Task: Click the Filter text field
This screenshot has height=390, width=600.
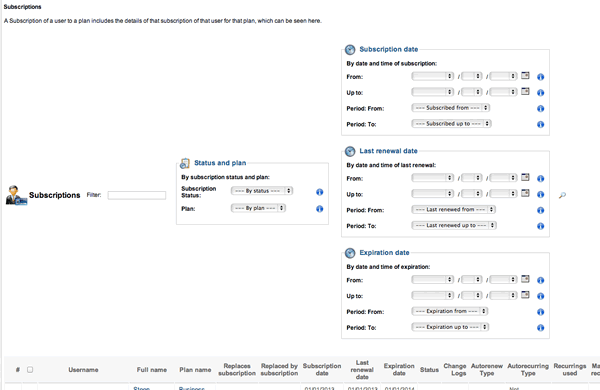Action: pos(137,195)
